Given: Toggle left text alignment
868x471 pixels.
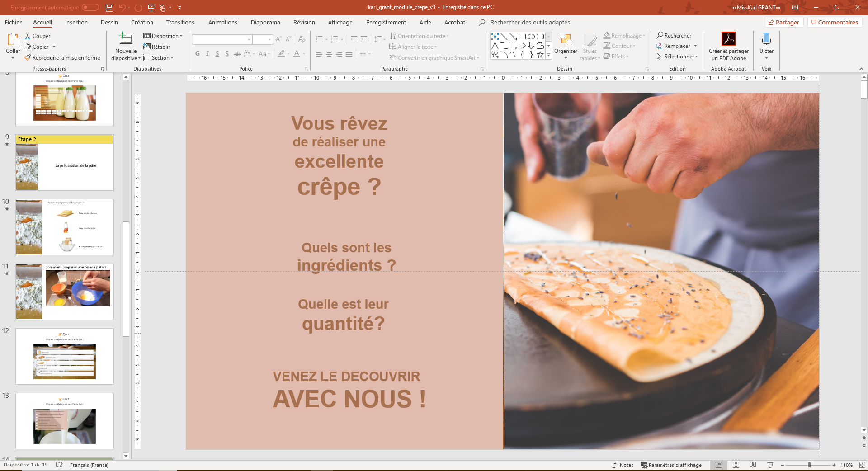Looking at the screenshot, I should [x=319, y=54].
